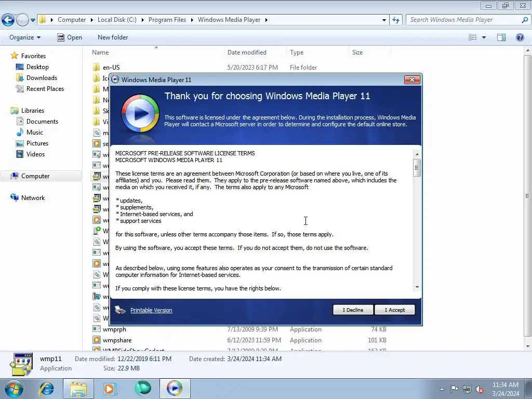This screenshot has width=532, height=399.
Task: Accept the license via I Accept button
Action: point(395,310)
